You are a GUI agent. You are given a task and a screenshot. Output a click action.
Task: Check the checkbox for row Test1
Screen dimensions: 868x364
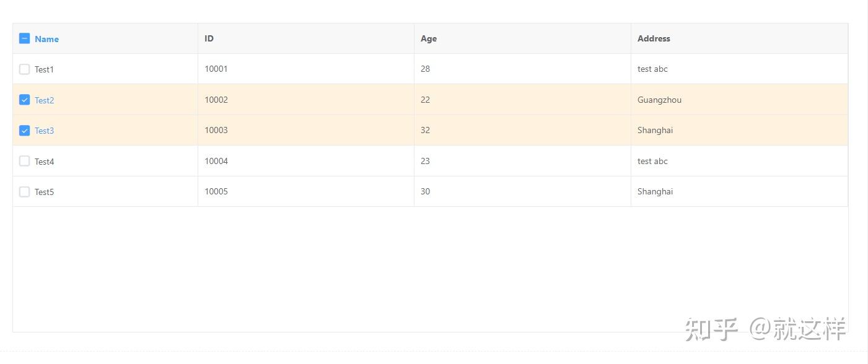point(24,69)
